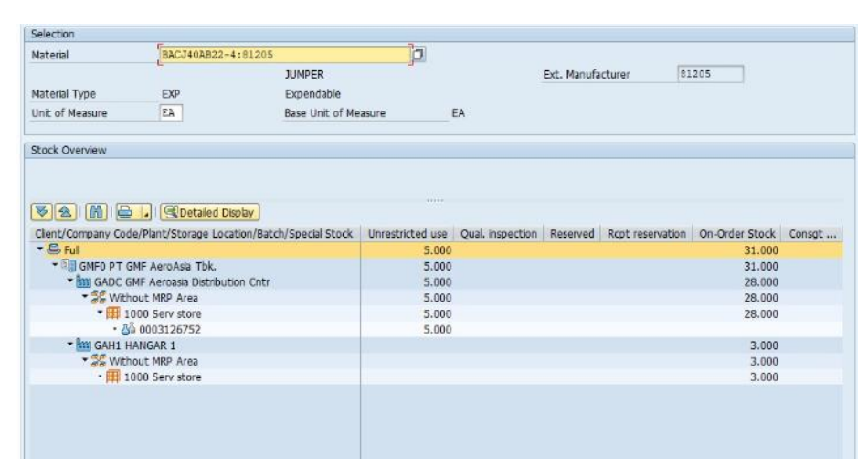Open the Material field search help icon
Viewport: 868px width, 467px height.
click(418, 55)
